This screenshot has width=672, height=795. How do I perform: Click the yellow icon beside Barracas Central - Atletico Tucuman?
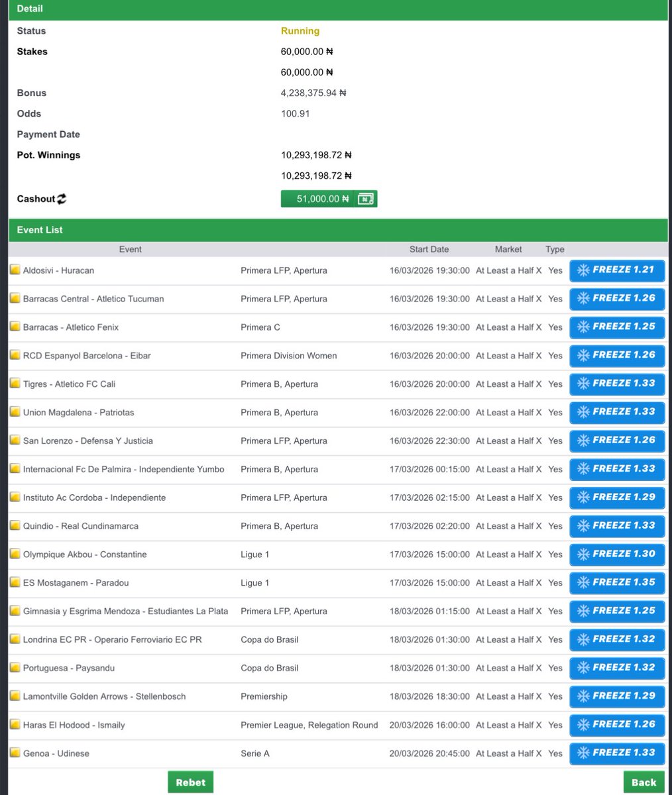pos(15,299)
